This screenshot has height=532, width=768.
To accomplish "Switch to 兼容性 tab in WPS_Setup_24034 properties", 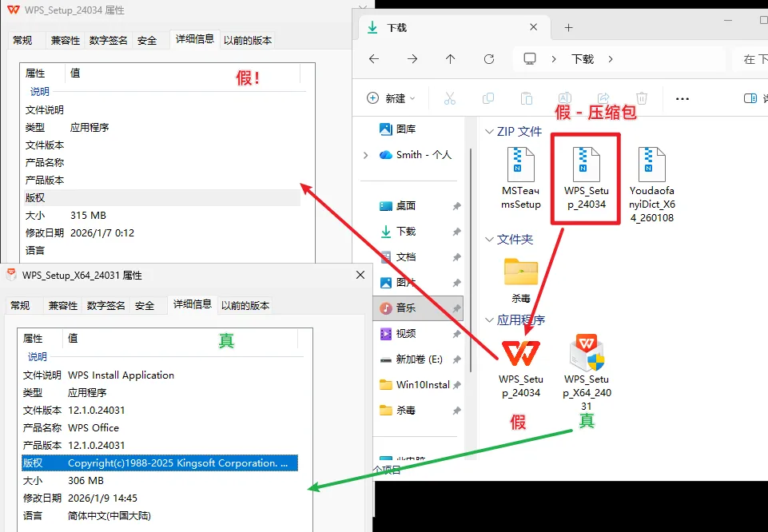I will pyautogui.click(x=66, y=40).
